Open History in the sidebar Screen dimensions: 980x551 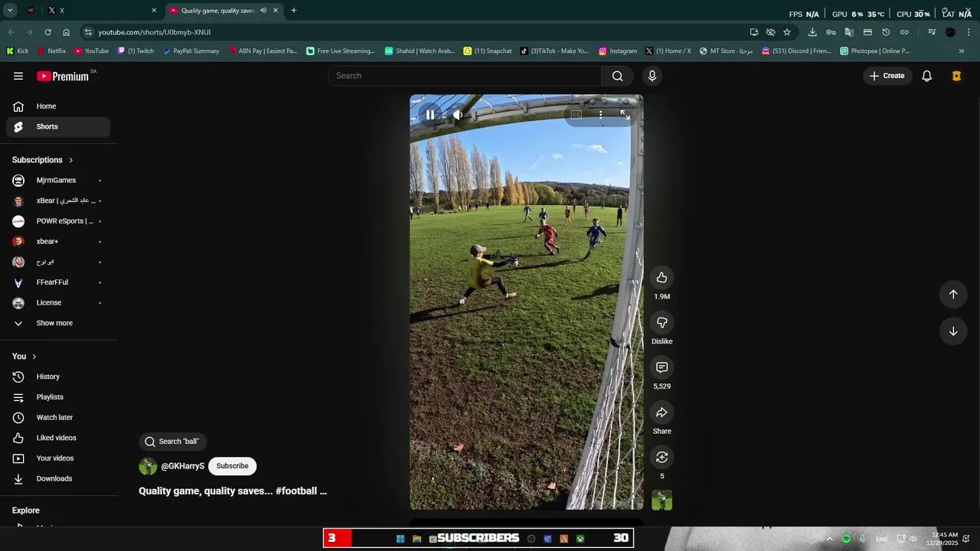[58, 377]
